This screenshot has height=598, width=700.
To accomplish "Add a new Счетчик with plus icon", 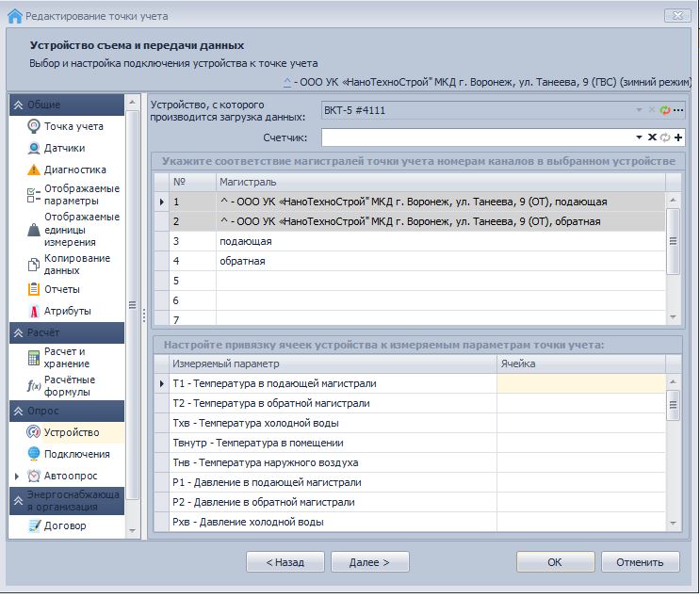I will point(678,137).
